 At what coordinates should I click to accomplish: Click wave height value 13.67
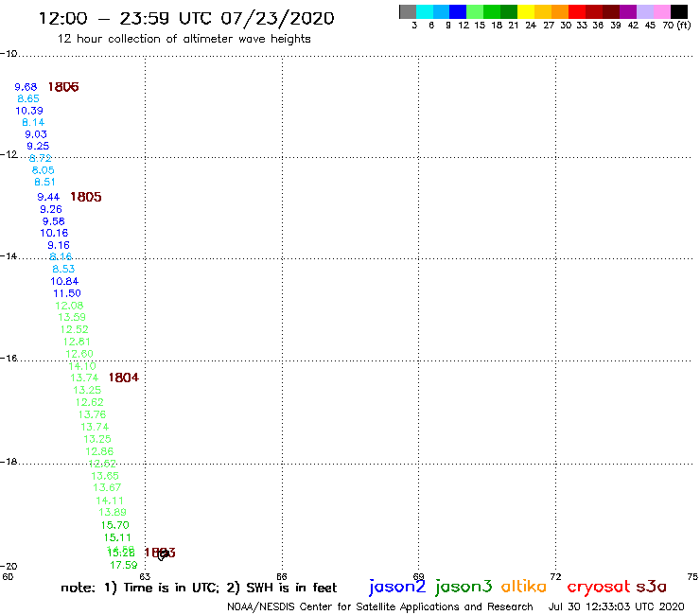coord(107,487)
